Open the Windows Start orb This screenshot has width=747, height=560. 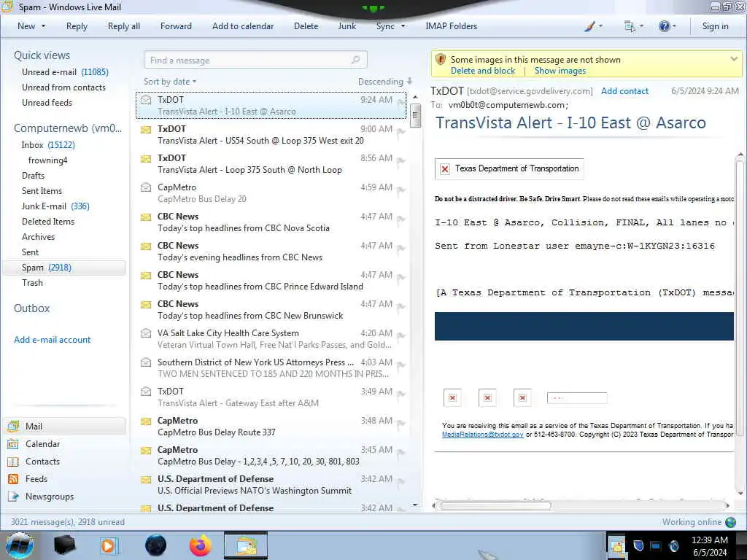(x=20, y=545)
